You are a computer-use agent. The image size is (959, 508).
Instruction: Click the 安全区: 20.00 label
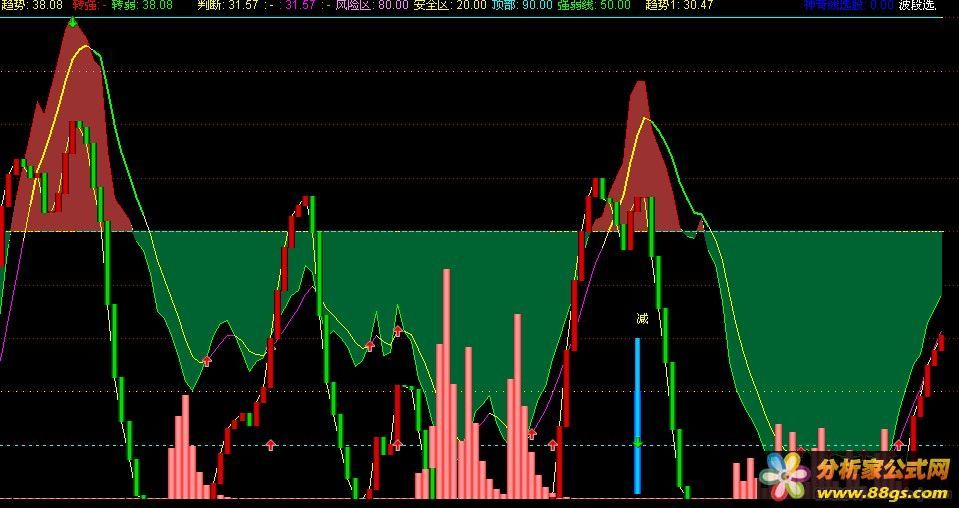coord(450,6)
